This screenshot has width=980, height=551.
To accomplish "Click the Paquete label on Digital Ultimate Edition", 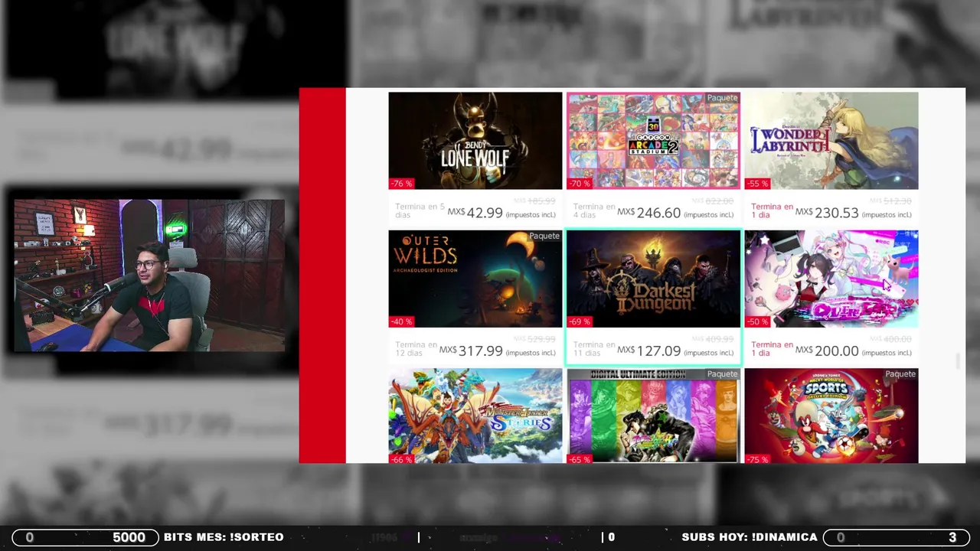I will coord(722,374).
